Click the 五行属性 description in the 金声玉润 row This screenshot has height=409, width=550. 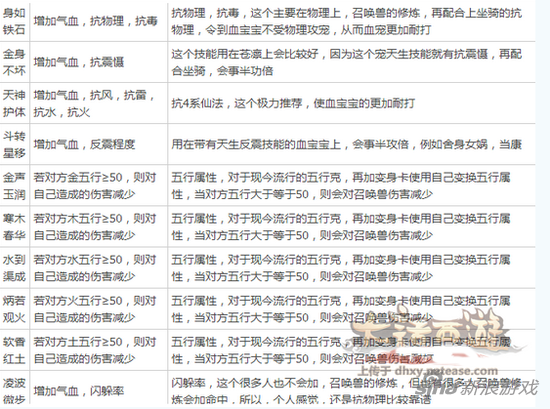coord(351,185)
